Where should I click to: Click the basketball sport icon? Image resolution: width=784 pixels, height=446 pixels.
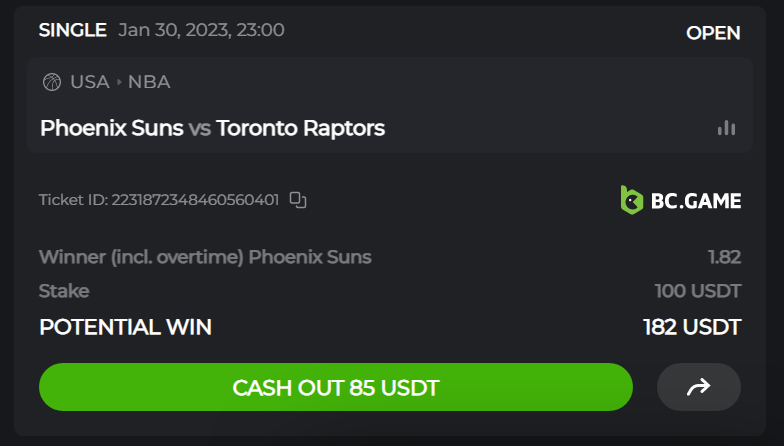[52, 82]
